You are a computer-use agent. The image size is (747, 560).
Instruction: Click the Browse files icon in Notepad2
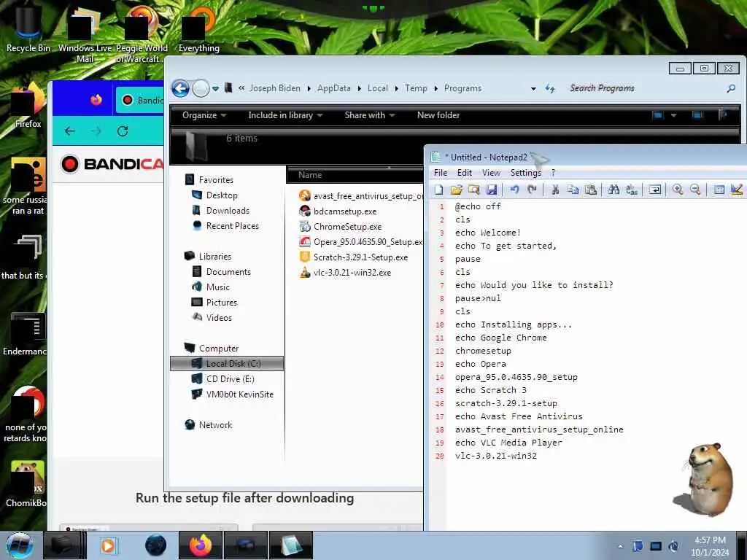[474, 190]
